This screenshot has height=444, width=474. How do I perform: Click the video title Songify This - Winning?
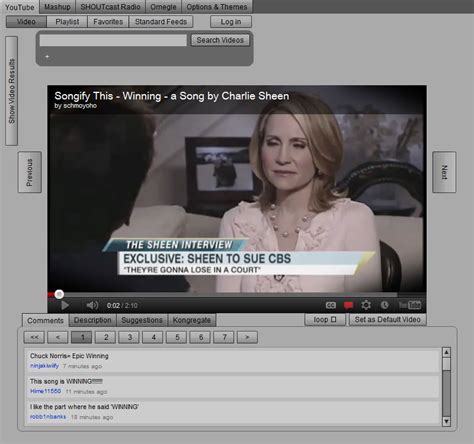click(x=172, y=96)
